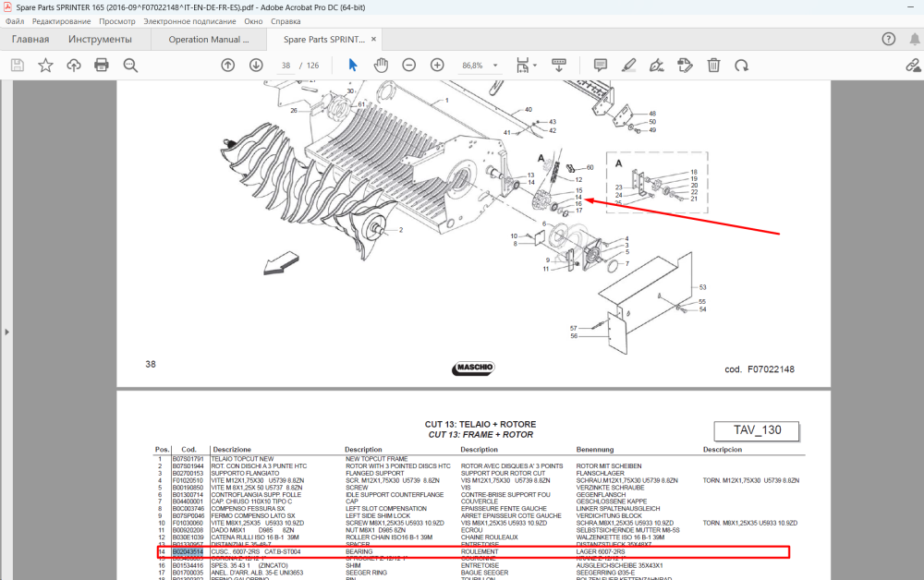Click the page number field
This screenshot has width=924, height=580.
point(286,66)
